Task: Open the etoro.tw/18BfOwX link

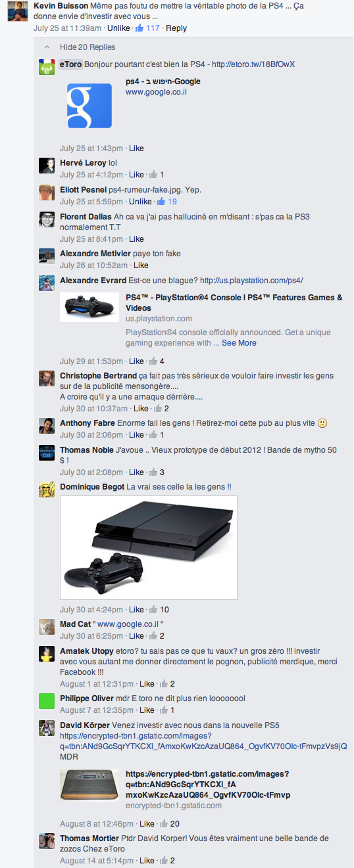Action: click(x=253, y=64)
